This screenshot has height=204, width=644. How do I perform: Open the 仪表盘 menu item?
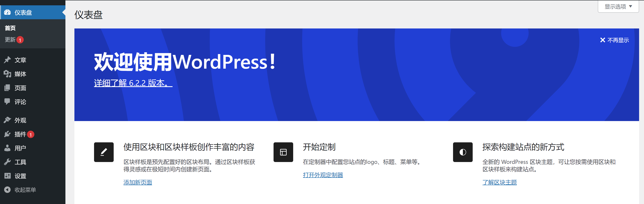pyautogui.click(x=33, y=12)
